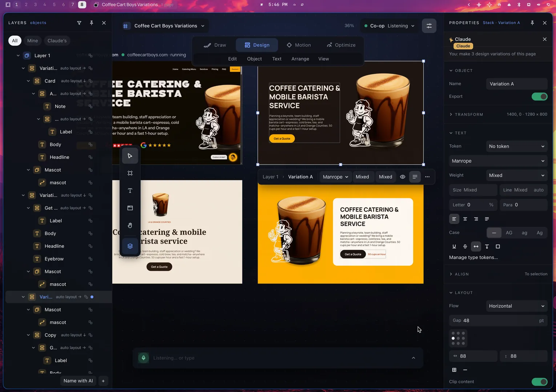The height and width of the screenshot is (392, 556).
Task: Open more options ellipsis in selection bar
Action: [427, 177]
